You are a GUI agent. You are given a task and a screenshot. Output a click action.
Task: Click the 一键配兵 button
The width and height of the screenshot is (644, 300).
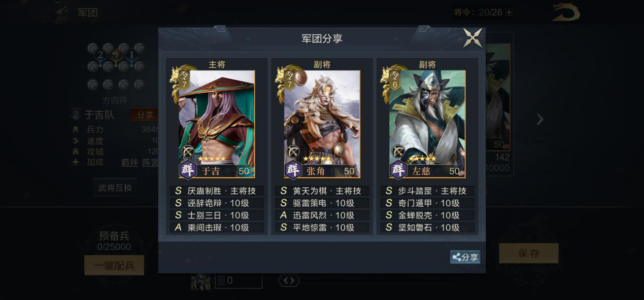[114, 266]
